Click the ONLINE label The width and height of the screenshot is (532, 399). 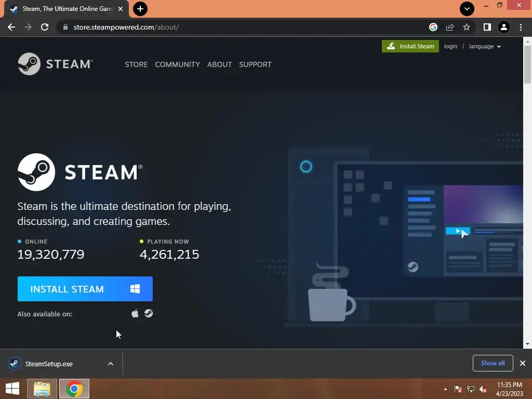click(36, 242)
